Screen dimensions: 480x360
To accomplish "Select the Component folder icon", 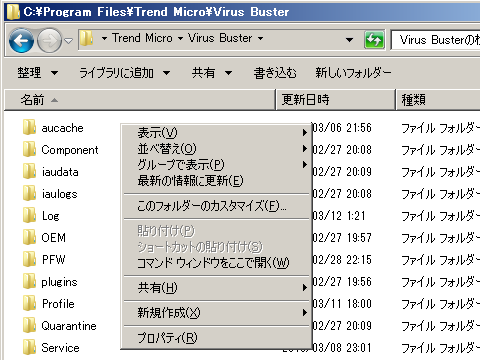I will [x=29, y=149].
